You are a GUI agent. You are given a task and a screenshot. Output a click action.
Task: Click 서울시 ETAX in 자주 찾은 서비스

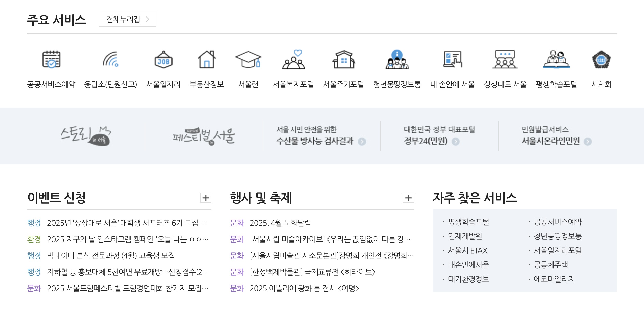[468, 250]
